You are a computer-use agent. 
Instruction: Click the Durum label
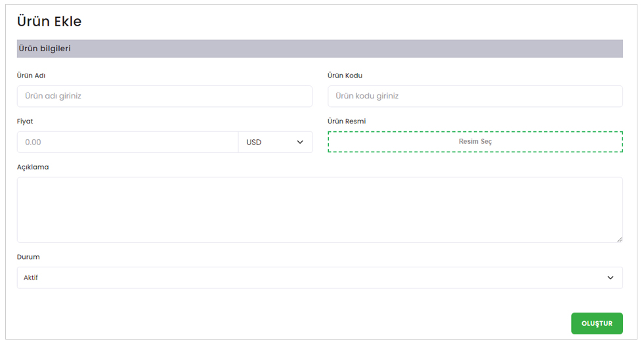28,257
